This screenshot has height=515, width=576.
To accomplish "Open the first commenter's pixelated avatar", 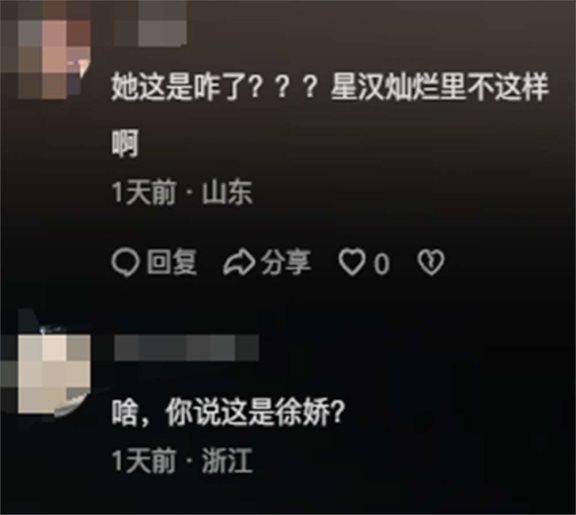I will 46,51.
